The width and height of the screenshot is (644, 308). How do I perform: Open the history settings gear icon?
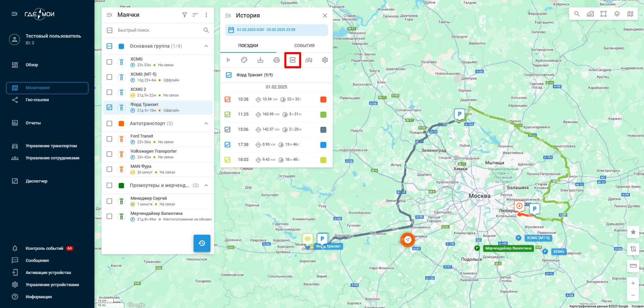325,60
